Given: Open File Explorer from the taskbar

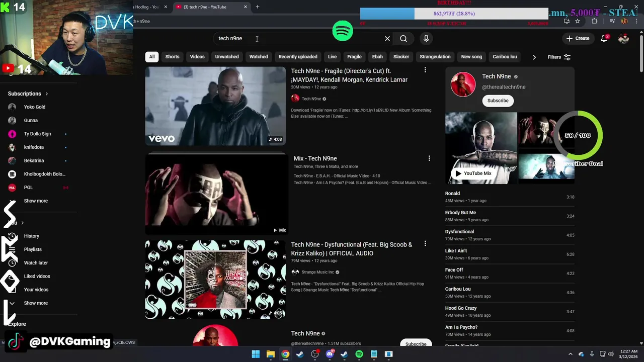Looking at the screenshot, I should pyautogui.click(x=270, y=354).
